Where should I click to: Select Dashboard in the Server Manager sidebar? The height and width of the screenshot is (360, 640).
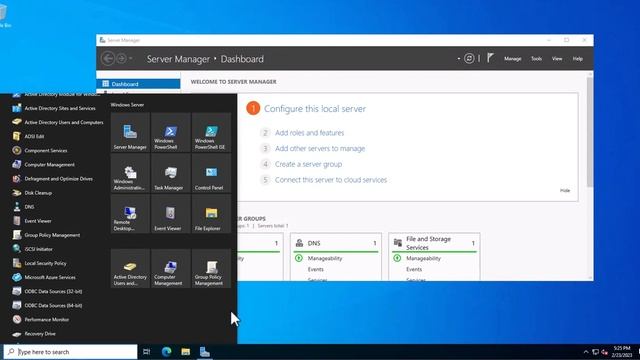coord(138,84)
